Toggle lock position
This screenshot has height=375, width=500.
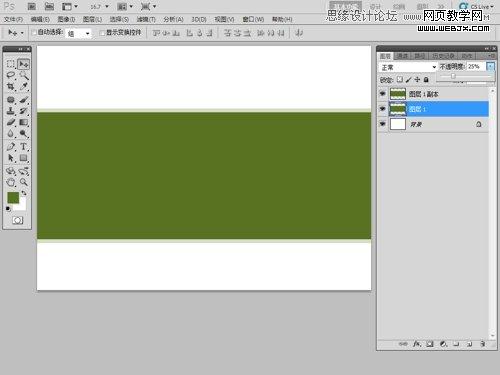[417, 80]
